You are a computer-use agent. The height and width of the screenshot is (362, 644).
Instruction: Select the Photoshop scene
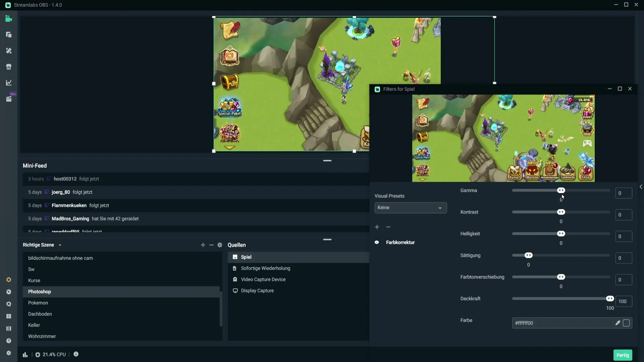(121, 292)
